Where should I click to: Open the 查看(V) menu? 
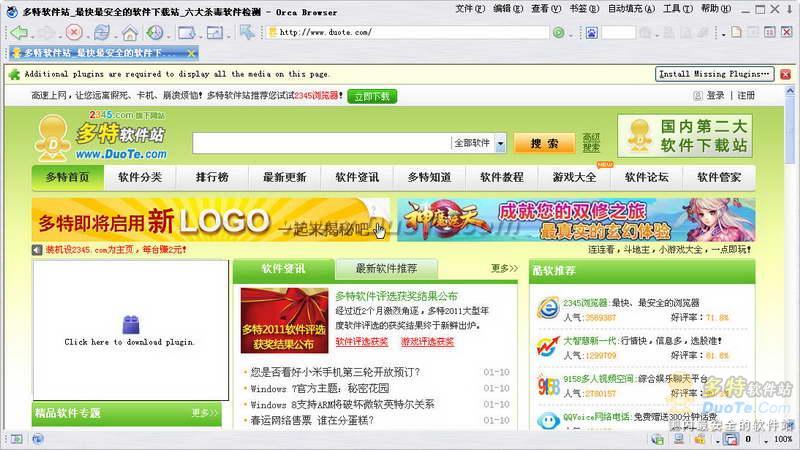[546, 9]
